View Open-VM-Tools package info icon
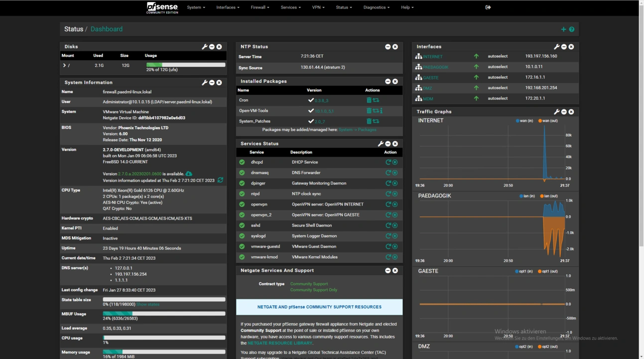Image resolution: width=644 pixels, height=359 pixels. click(381, 111)
